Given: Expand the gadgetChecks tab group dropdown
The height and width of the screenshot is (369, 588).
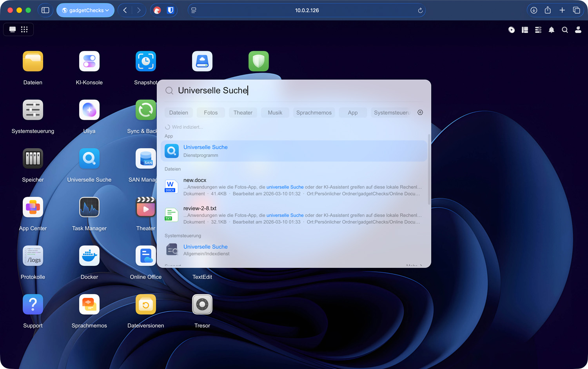Looking at the screenshot, I should point(85,10).
